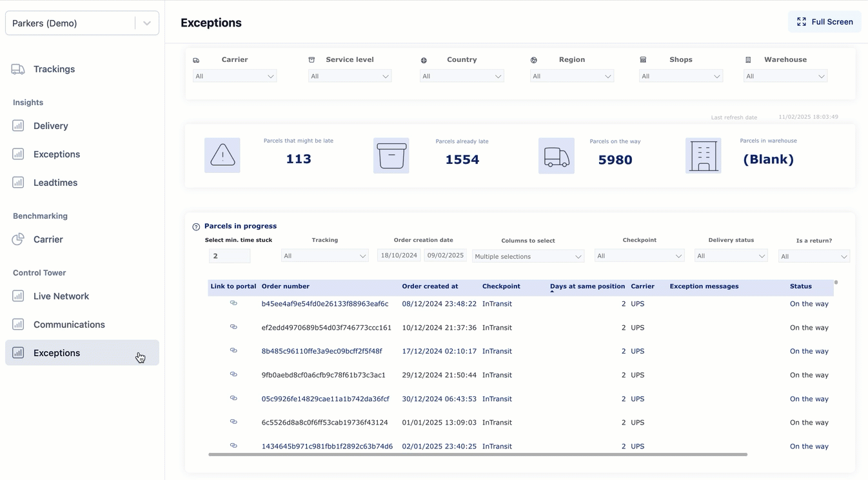Click the Leadtimes icon in sidebar
The height and width of the screenshot is (480, 868).
click(18, 182)
